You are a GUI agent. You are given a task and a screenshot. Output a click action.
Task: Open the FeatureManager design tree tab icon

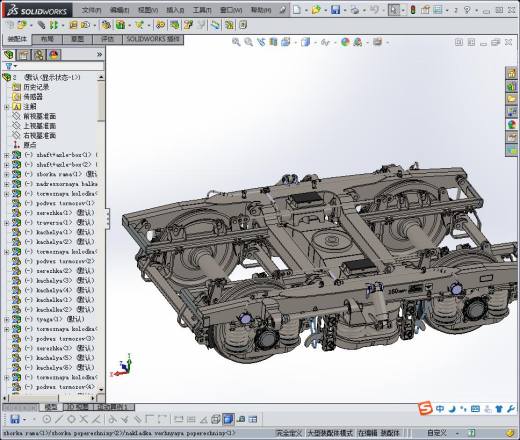pos(9,55)
